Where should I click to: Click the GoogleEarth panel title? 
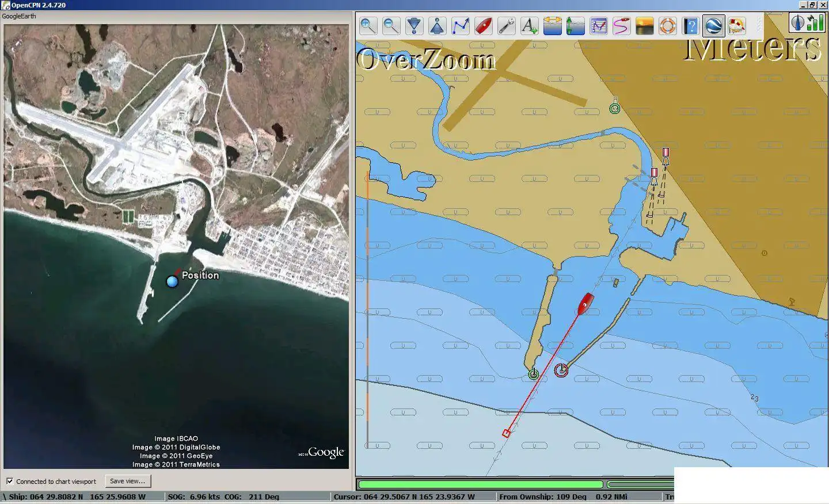19,16
